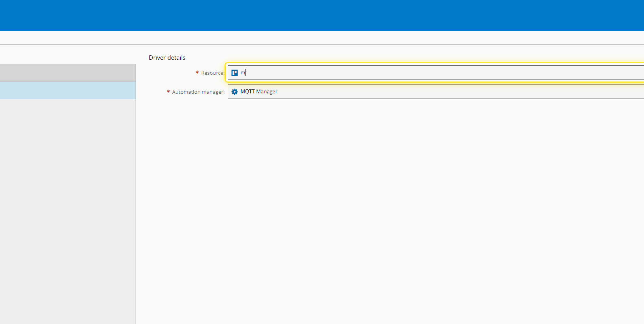Click the gear icon beside MQTT Manager
The height and width of the screenshot is (324, 644).
[x=234, y=92]
